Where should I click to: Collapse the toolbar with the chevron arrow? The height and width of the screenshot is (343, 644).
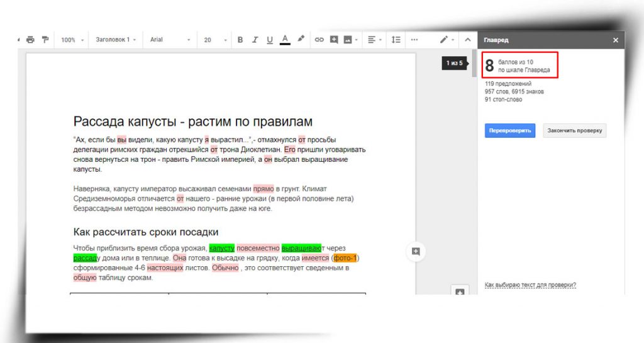click(467, 40)
